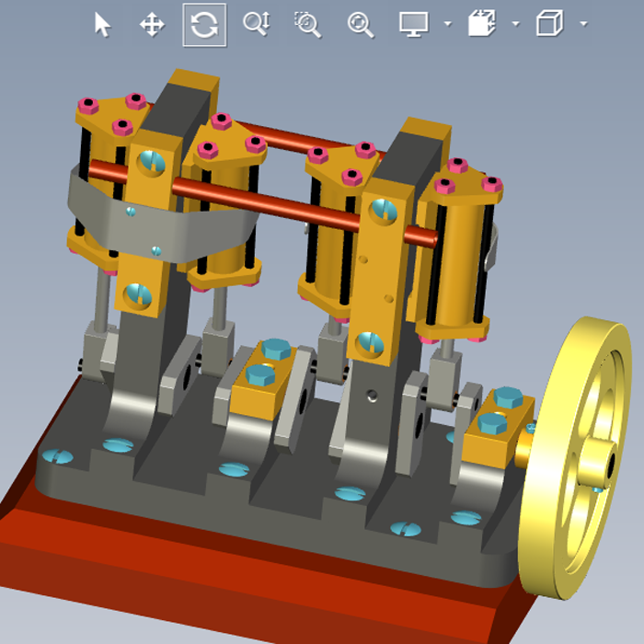Activate the pan move tool
Screen dimensions: 644x644
point(152,25)
